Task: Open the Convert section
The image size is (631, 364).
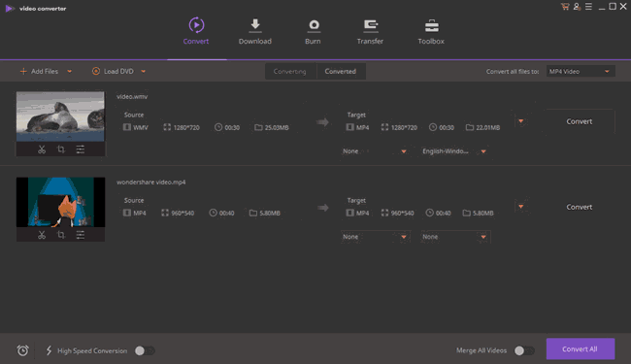Action: coord(196,31)
